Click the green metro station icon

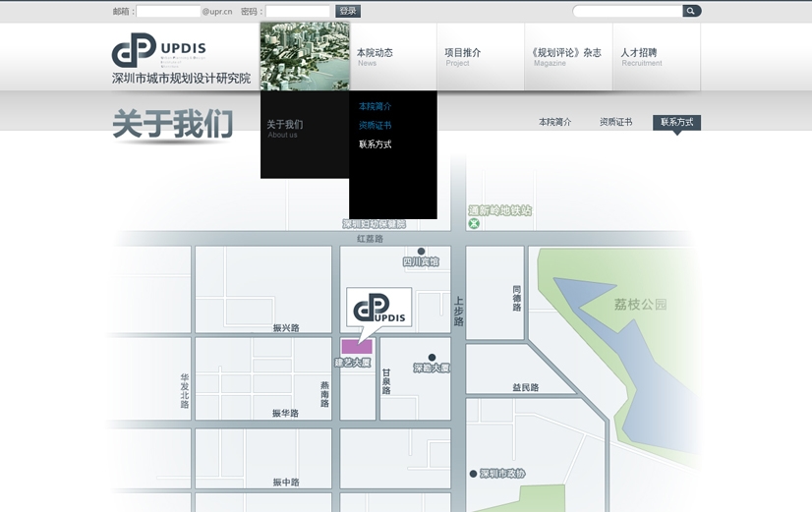click(x=475, y=223)
